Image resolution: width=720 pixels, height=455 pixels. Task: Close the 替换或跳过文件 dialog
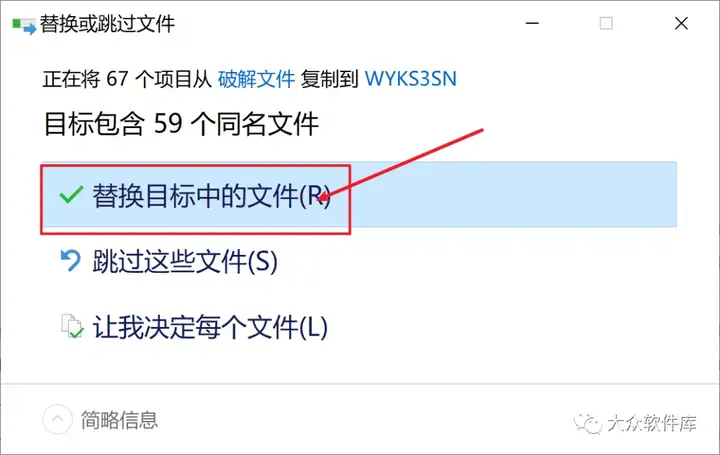(x=681, y=23)
